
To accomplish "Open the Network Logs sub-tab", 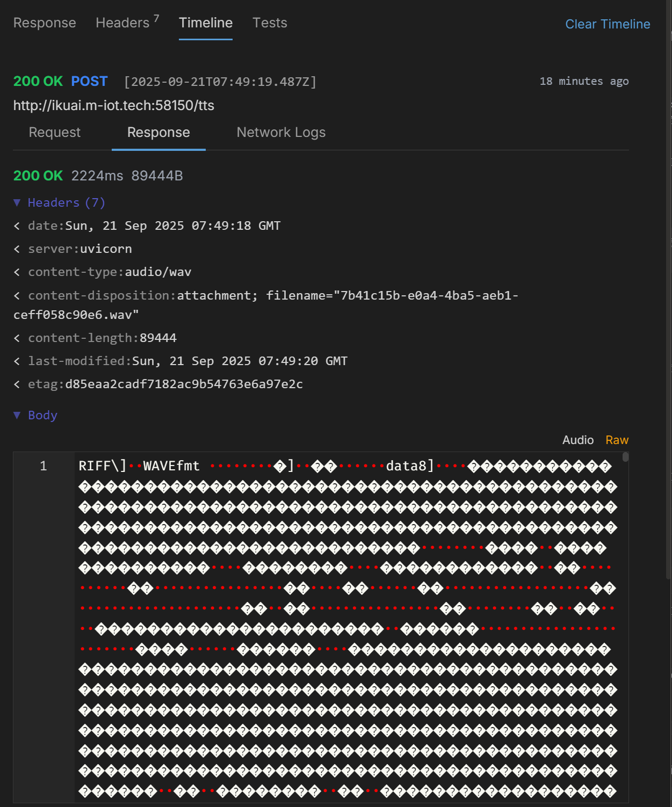I will (281, 133).
